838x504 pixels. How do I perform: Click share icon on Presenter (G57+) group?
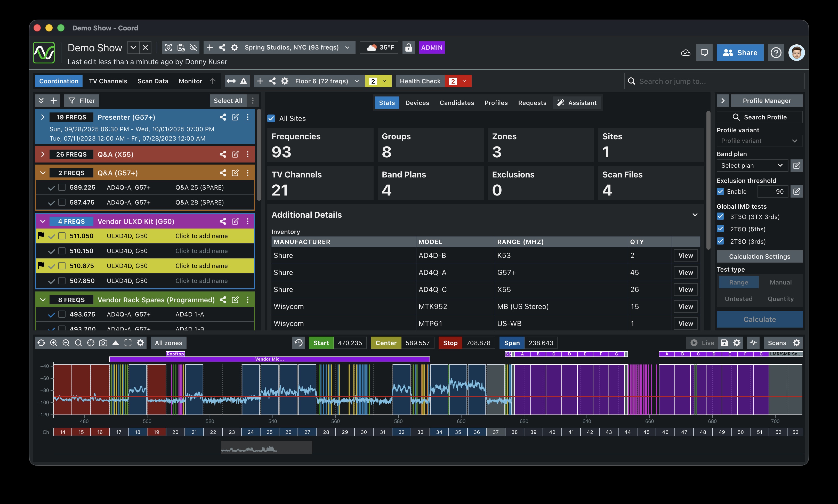[x=223, y=117]
